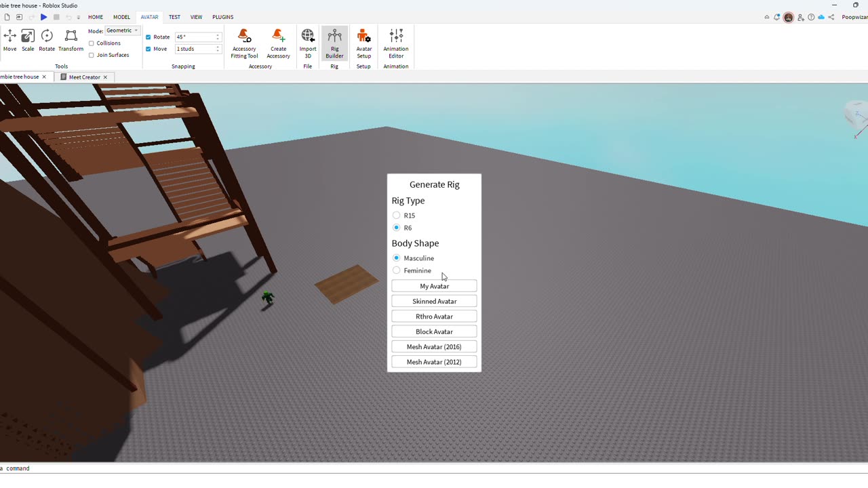Click the add collaborator icon
The image size is (868, 488).
(x=801, y=18)
